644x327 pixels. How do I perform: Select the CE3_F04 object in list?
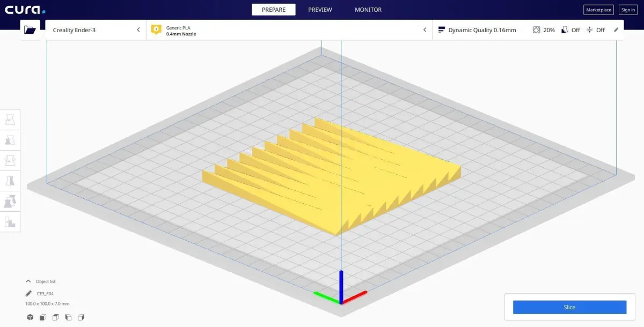(45, 293)
